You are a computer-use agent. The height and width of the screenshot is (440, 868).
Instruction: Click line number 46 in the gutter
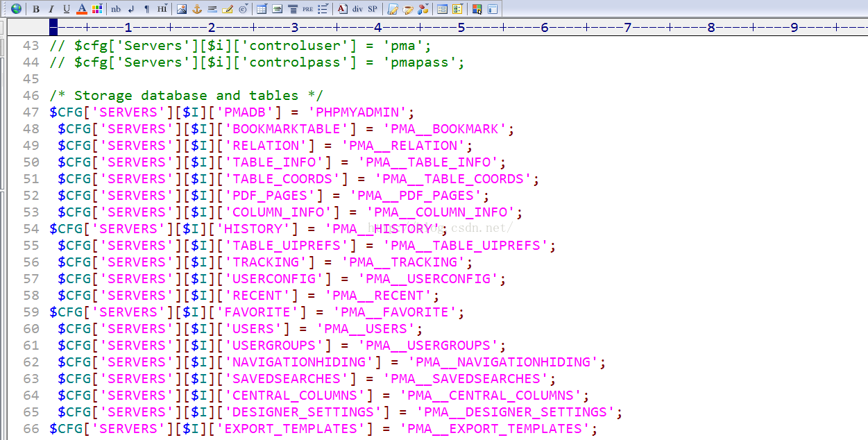click(x=31, y=96)
